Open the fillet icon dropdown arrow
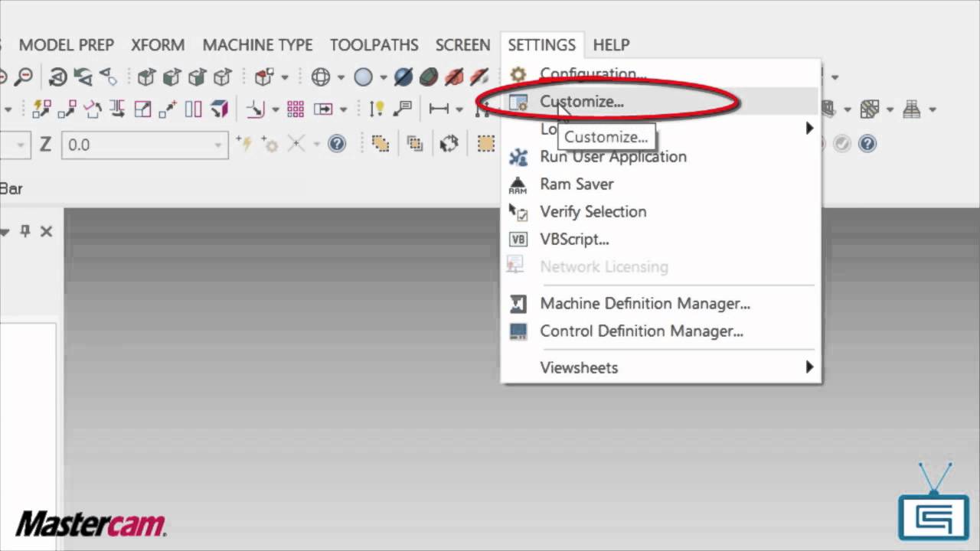980x551 pixels. pos(276,110)
